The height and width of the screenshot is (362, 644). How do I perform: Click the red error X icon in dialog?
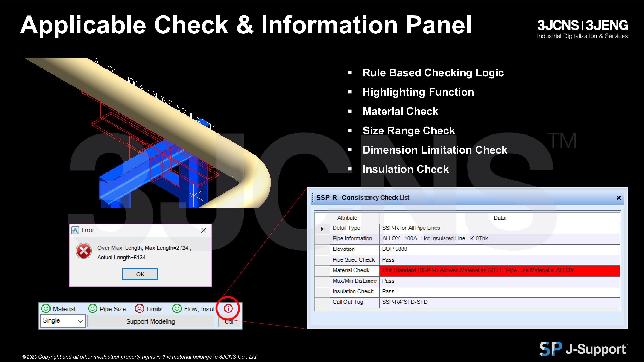[84, 251]
